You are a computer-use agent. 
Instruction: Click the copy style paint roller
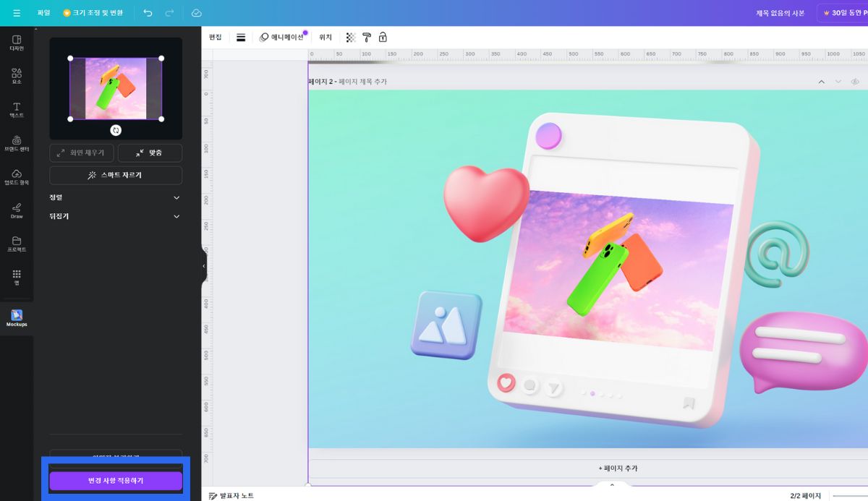pos(367,38)
